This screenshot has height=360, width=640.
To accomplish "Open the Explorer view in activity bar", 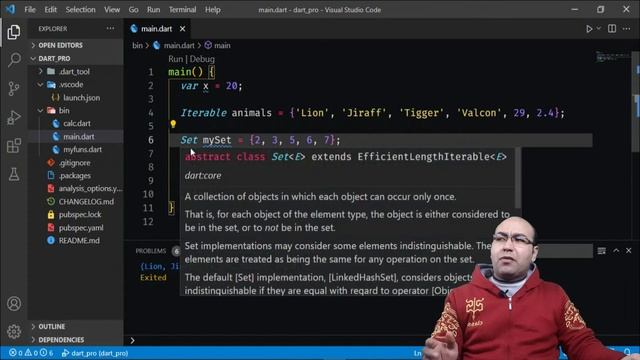I will [13, 32].
